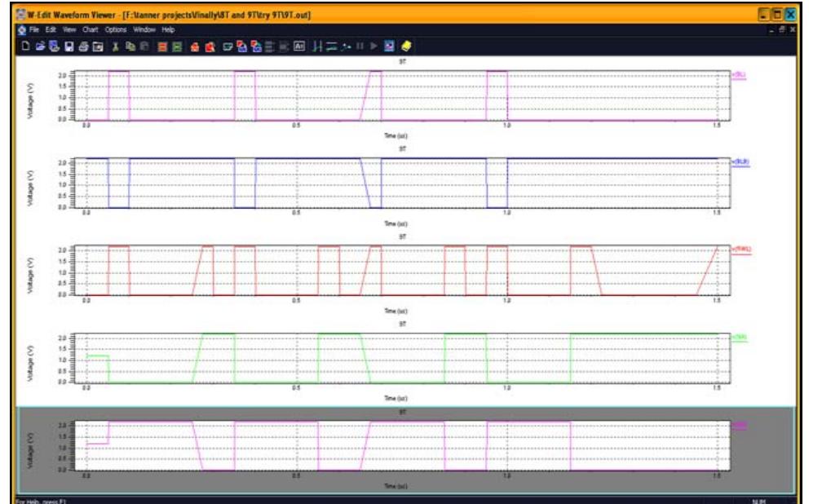
Task: Click the greyed Paste toolbar icon
Action: point(144,46)
